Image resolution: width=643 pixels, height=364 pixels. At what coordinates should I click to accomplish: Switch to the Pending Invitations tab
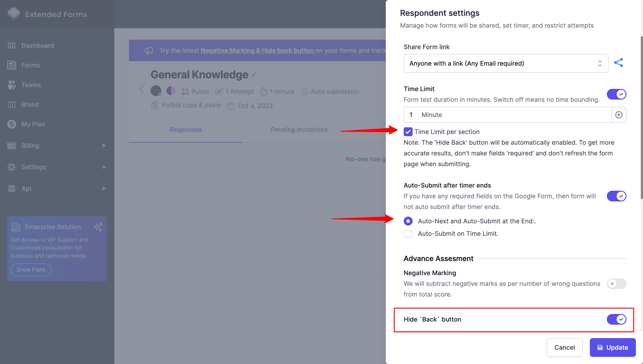[x=299, y=129]
